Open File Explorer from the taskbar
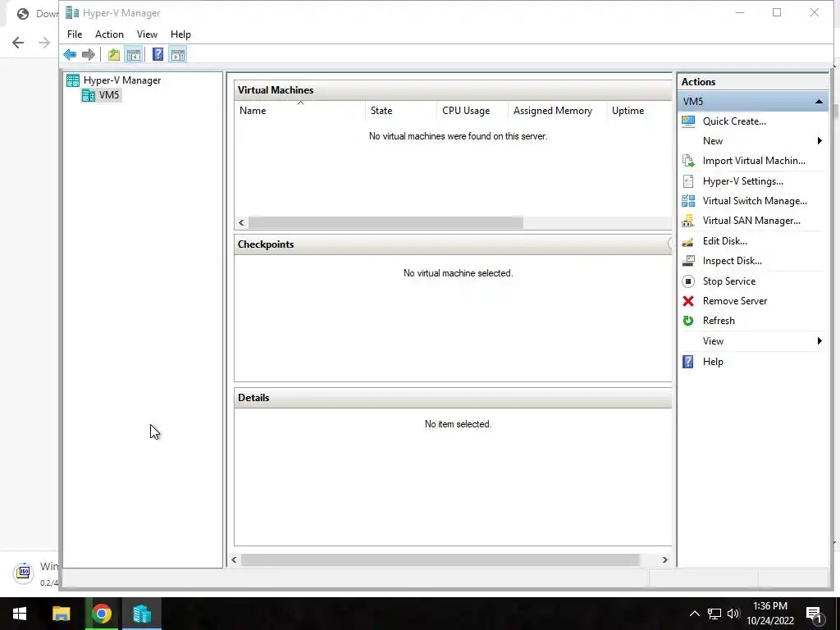 point(61,614)
